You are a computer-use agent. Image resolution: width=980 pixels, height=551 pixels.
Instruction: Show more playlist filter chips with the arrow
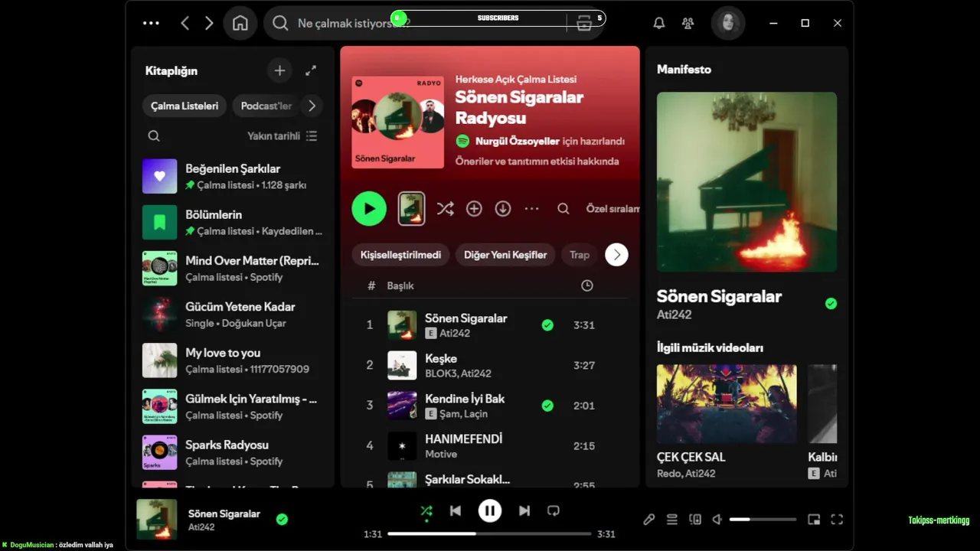pos(616,255)
